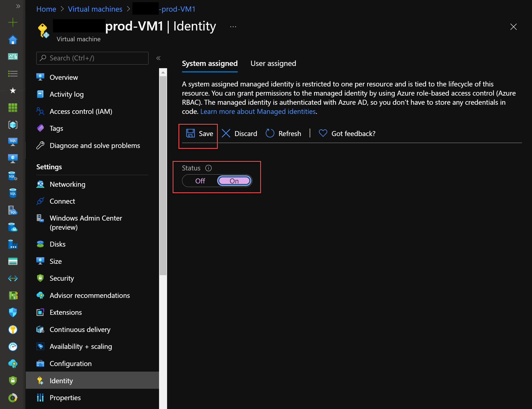Open the Home icon in left rail

coord(13,40)
